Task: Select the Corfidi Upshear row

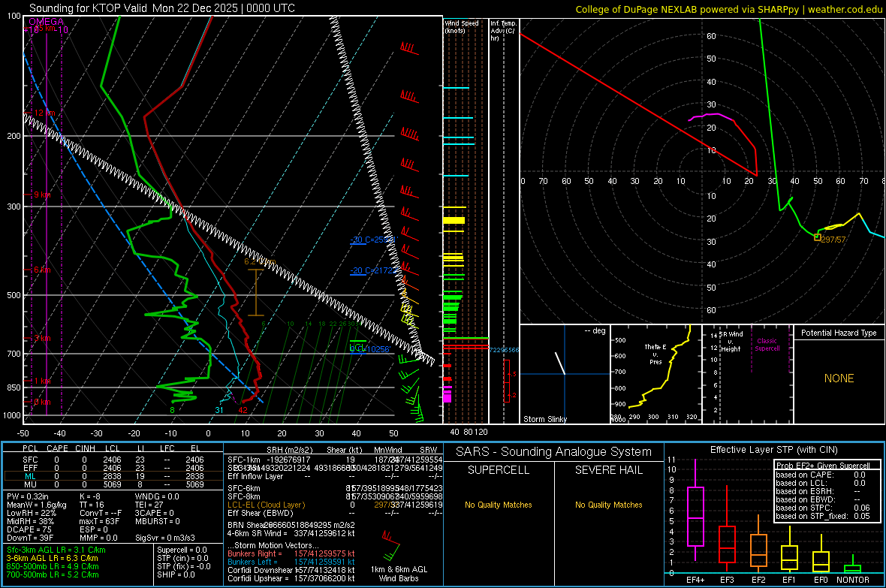Action: pyautogui.click(x=291, y=578)
